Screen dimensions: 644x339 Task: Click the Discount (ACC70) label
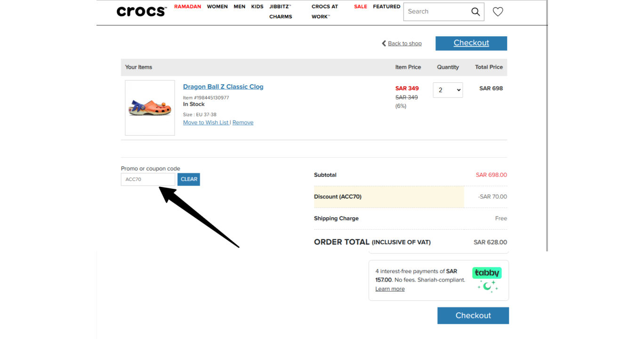[338, 197]
